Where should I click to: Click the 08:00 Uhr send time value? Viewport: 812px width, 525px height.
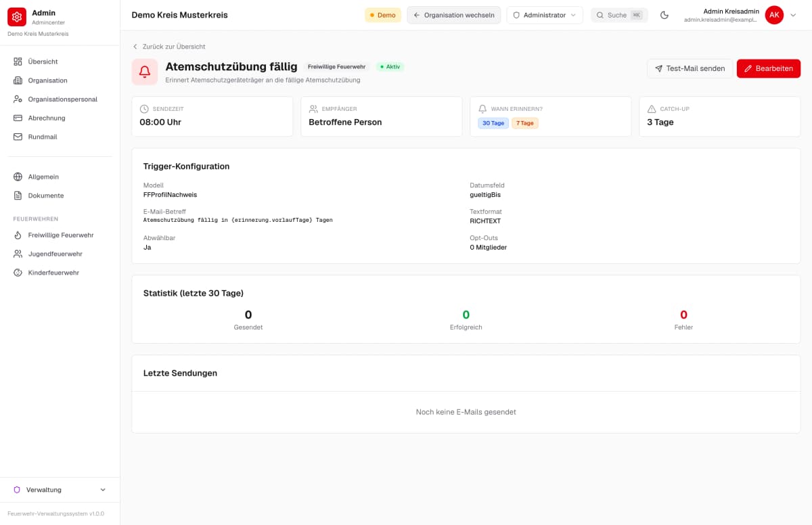[160, 122]
